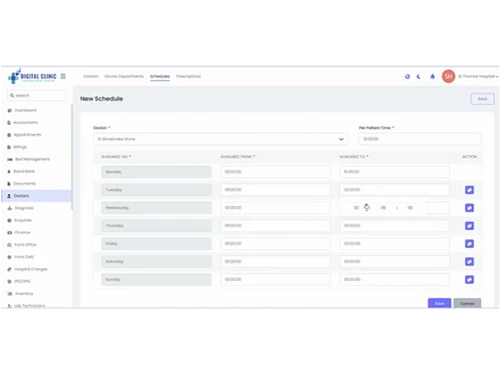The width and height of the screenshot is (500, 375).
Task: Toggle the sidebar hamburger menu icon
Action: 63,76
